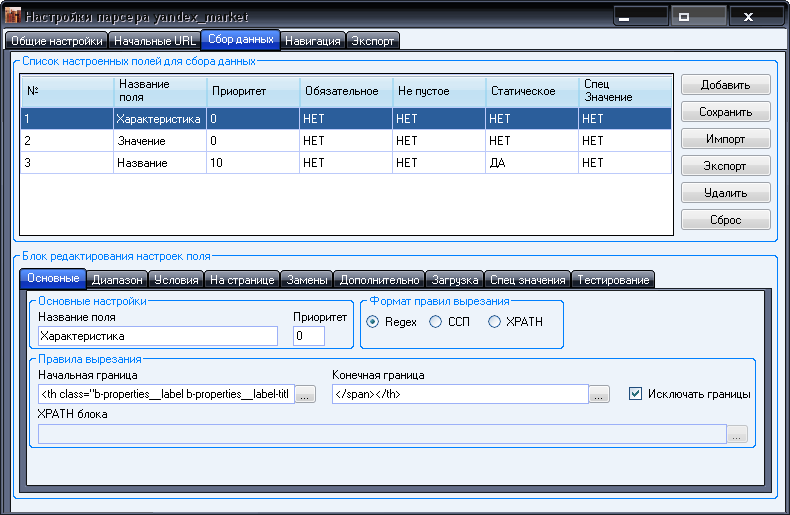Click the browse button beside Конечная граница
Image resolution: width=790 pixels, height=515 pixels.
click(x=599, y=395)
